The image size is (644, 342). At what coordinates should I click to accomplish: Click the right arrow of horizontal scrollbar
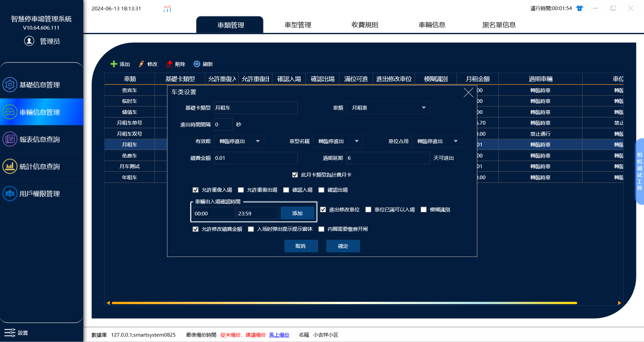click(620, 303)
